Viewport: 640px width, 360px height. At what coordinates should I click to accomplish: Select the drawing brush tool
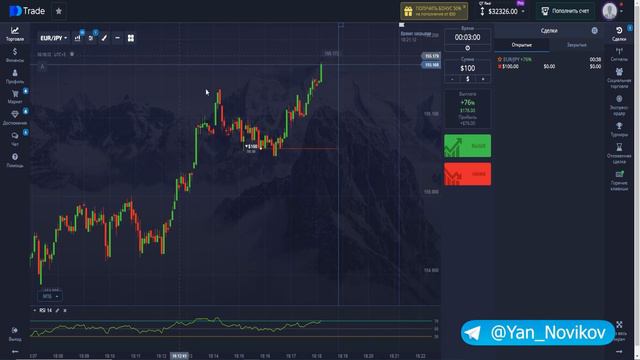click(x=104, y=38)
